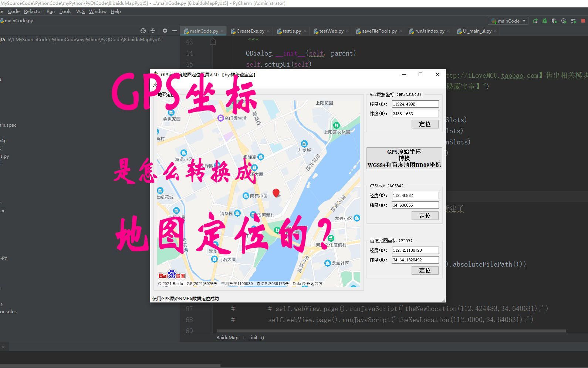Close the testWeb.py tab
The height and width of the screenshot is (368, 588).
[x=348, y=31]
